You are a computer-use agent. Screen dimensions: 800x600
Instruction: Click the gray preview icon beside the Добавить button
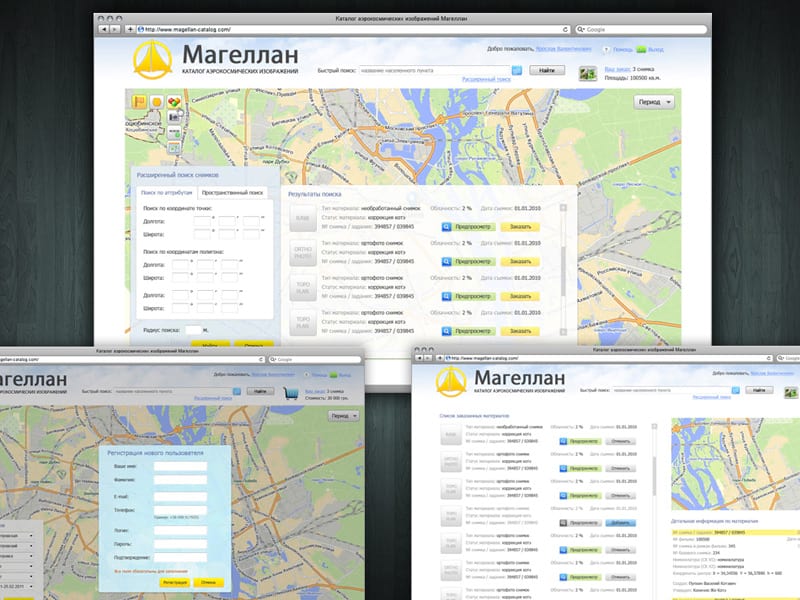point(563,523)
